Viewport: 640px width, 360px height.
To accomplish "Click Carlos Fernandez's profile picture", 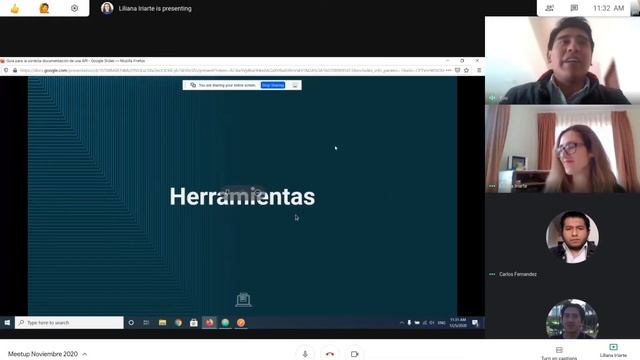I will tap(572, 237).
